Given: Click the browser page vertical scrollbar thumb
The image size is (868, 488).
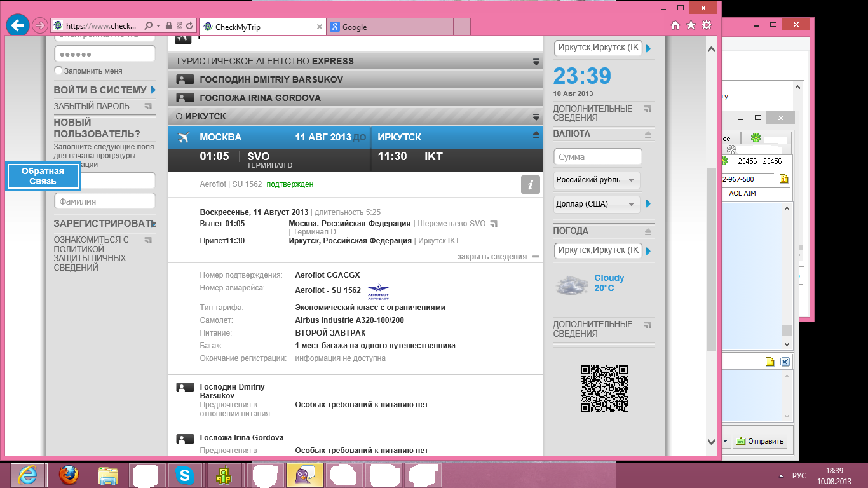Looking at the screenshot, I should tap(711, 259).
